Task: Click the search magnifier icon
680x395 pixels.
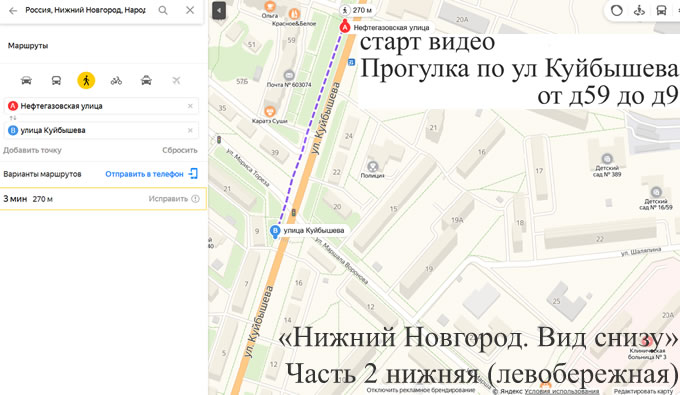Action: coord(163,10)
